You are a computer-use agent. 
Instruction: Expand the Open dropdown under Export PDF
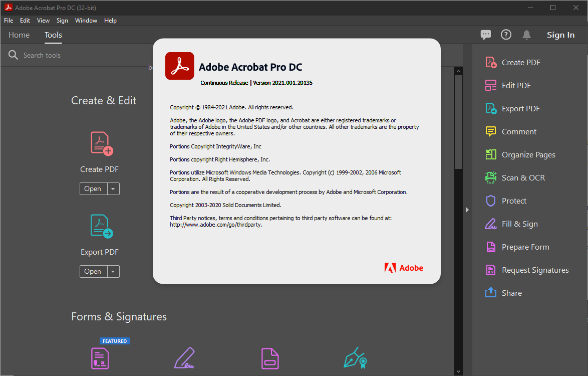point(113,271)
